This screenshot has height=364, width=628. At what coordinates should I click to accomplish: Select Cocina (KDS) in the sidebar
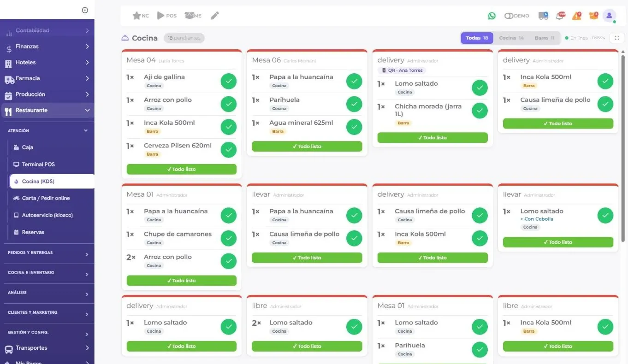pyautogui.click(x=52, y=182)
